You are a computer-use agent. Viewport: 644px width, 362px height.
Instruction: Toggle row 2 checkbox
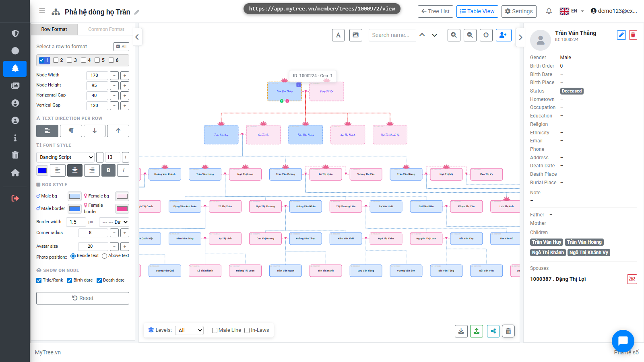point(56,60)
